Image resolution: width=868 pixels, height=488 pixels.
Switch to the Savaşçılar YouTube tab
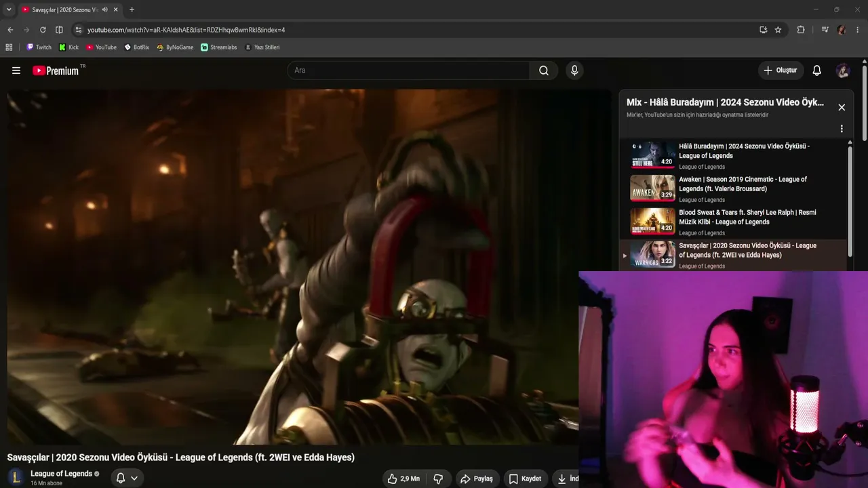tap(65, 9)
